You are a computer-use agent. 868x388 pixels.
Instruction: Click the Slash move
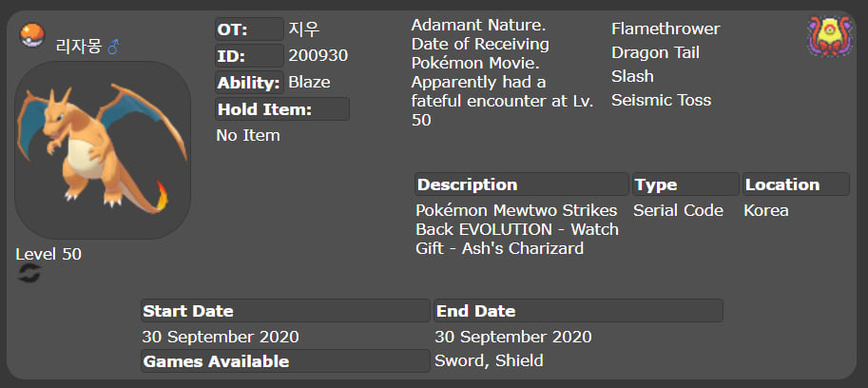(x=633, y=76)
